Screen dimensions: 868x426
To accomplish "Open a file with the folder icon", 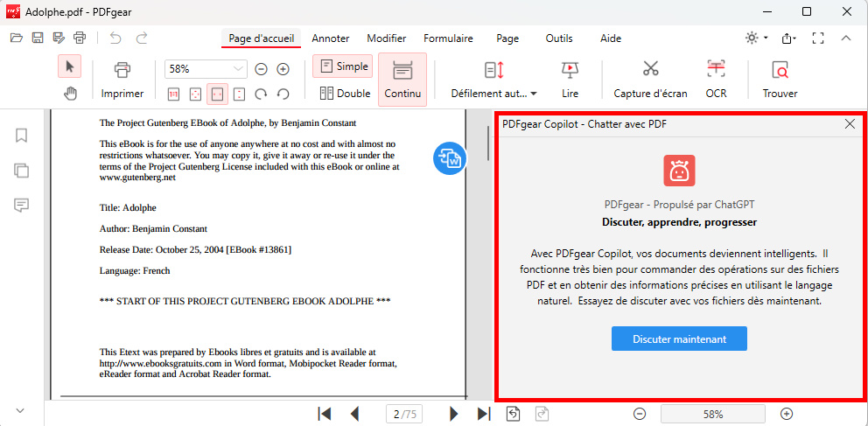I will (x=17, y=38).
